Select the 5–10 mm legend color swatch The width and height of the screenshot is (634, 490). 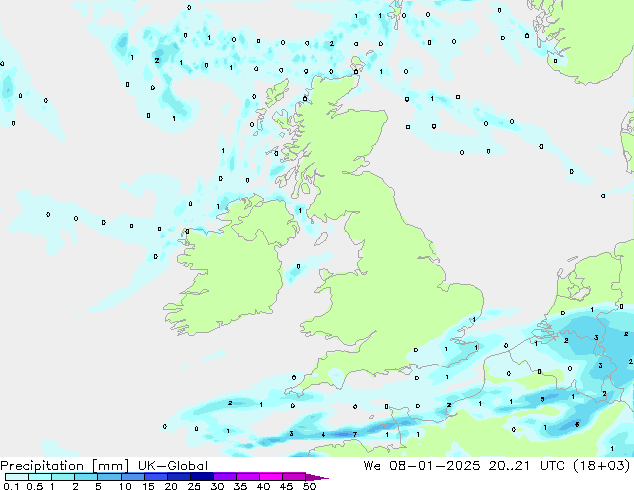[x=109, y=477]
